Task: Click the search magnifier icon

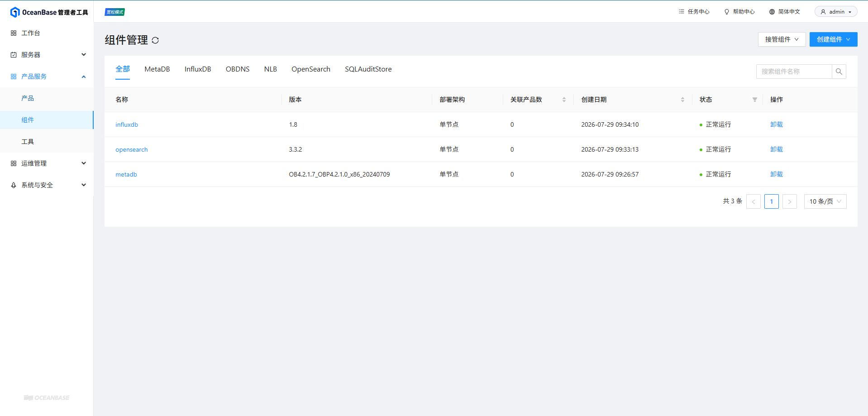Action: tap(839, 72)
